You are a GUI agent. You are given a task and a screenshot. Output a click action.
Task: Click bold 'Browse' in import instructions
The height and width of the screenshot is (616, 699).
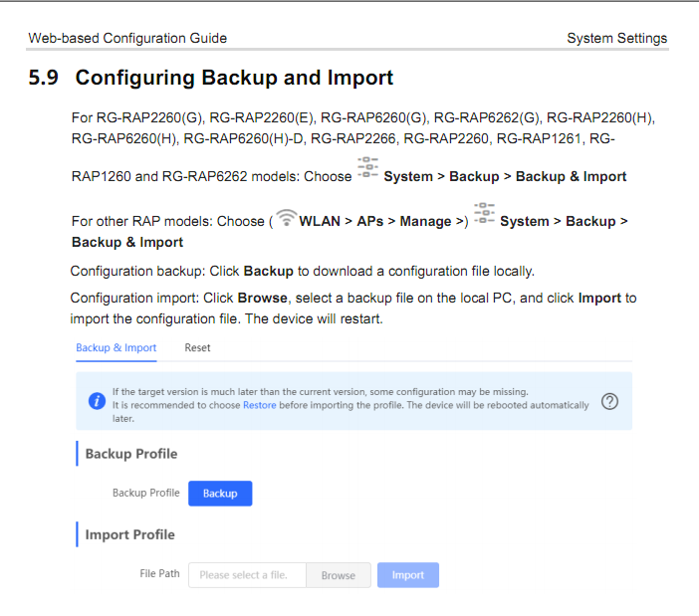(x=262, y=298)
